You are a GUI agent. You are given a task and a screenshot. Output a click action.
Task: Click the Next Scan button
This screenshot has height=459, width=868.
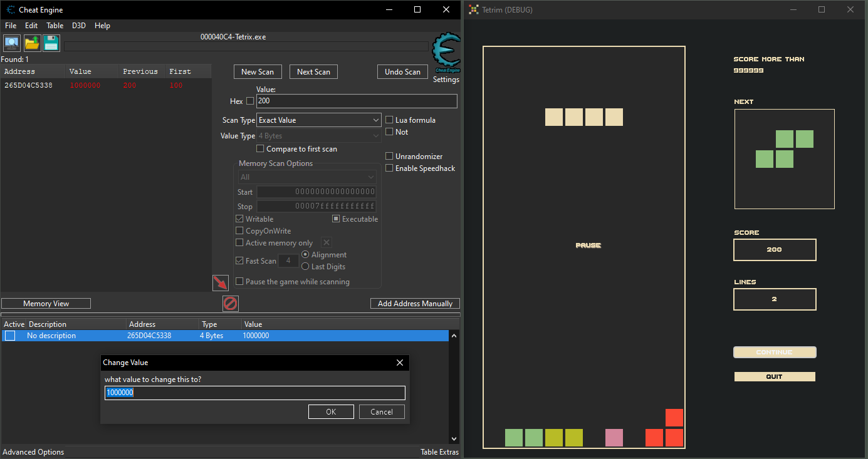coord(313,71)
